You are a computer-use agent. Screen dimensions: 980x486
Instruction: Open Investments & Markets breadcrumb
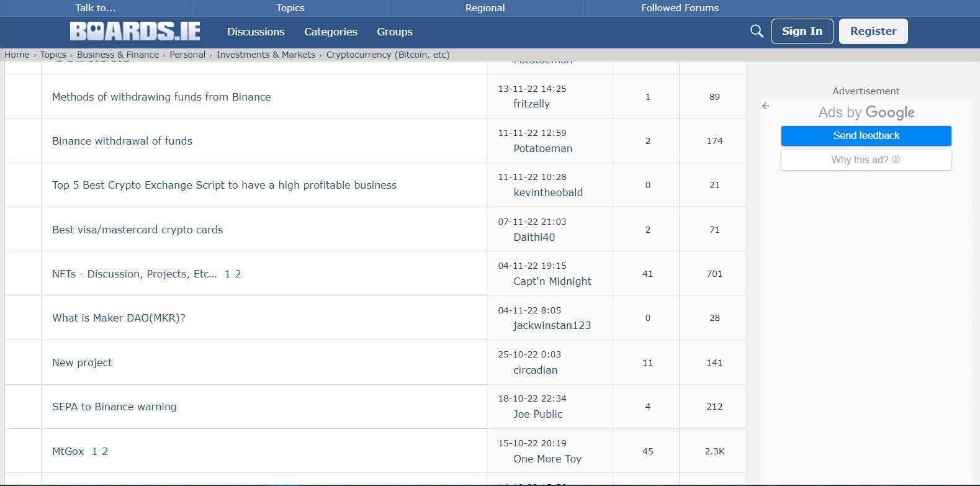point(266,55)
